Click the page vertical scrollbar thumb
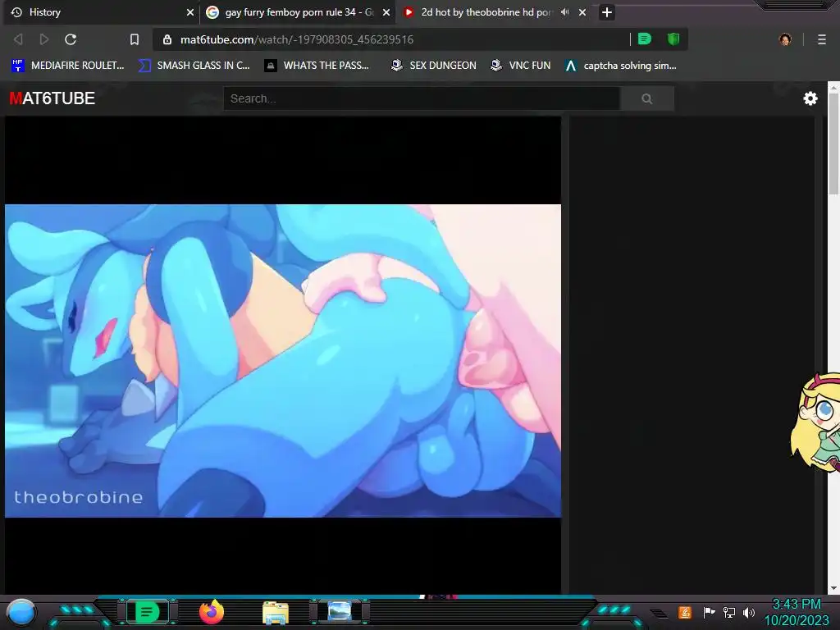Viewport: 840px width, 630px height. [x=834, y=144]
